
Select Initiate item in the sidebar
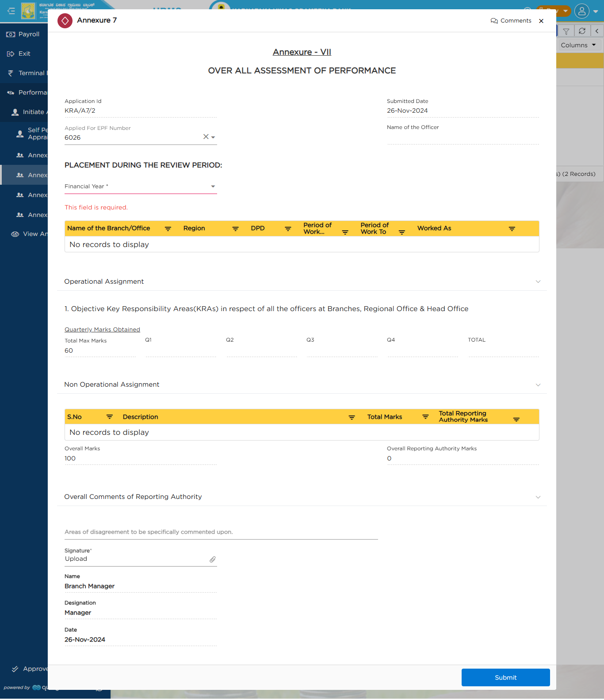click(x=24, y=112)
